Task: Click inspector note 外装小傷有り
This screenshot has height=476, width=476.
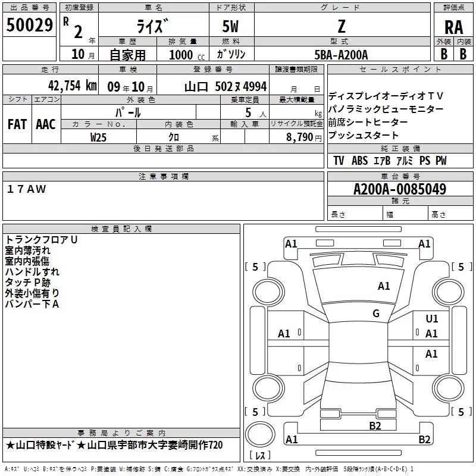Action: pyautogui.click(x=32, y=293)
